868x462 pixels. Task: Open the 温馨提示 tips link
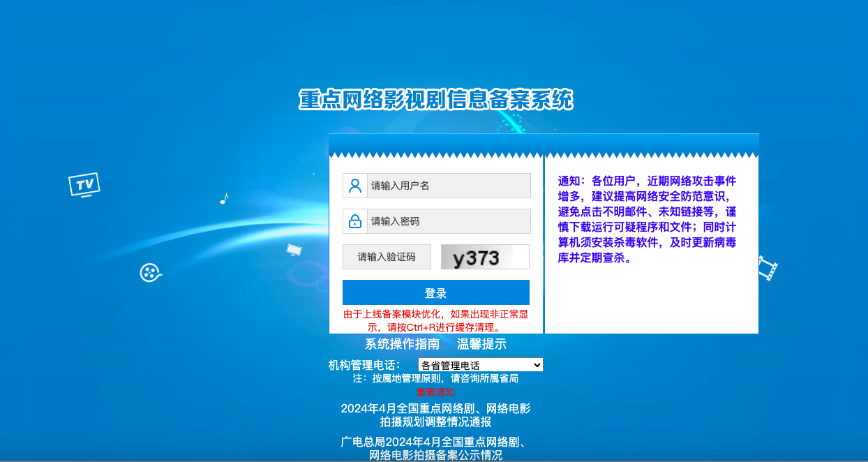481,343
